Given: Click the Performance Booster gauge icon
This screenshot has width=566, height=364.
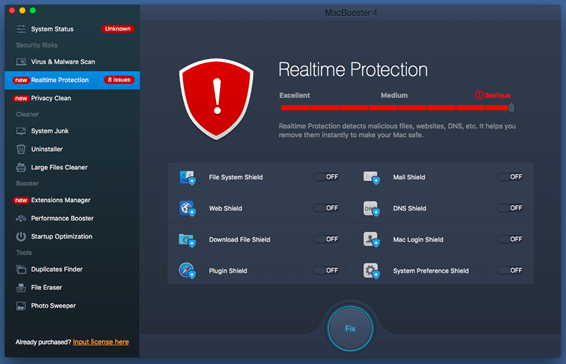Looking at the screenshot, I should [21, 218].
